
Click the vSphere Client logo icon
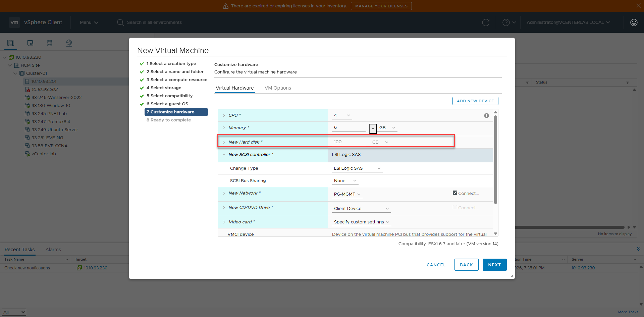(14, 22)
